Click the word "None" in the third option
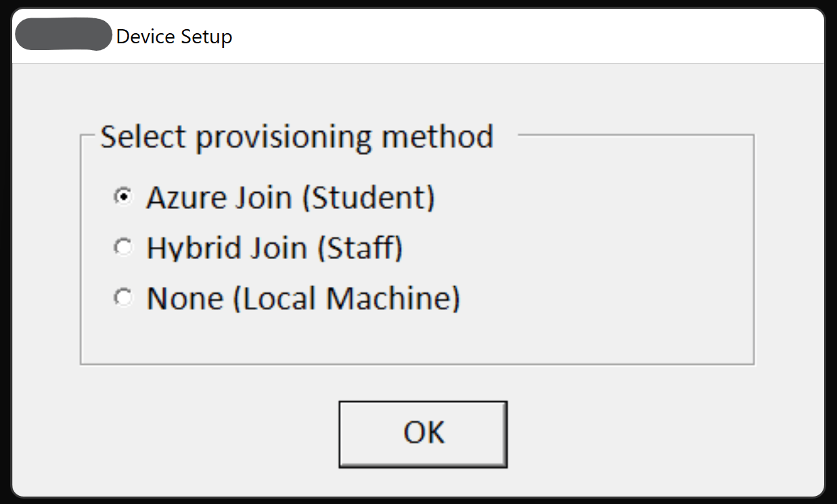 tap(185, 298)
